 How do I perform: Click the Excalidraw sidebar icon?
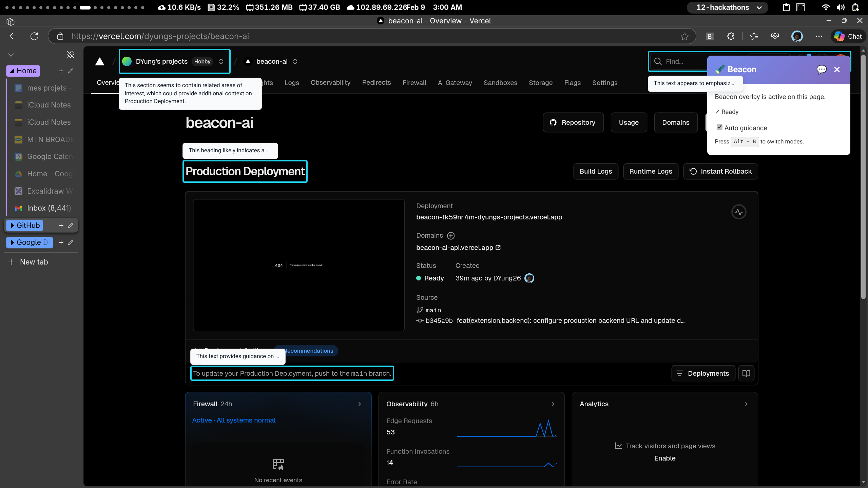point(18,191)
